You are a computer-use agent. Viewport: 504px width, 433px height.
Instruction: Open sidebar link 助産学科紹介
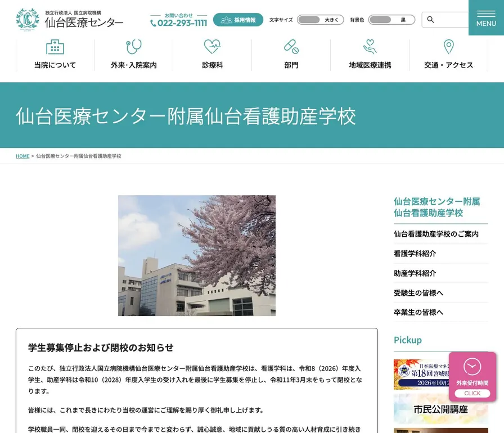pyautogui.click(x=440, y=273)
